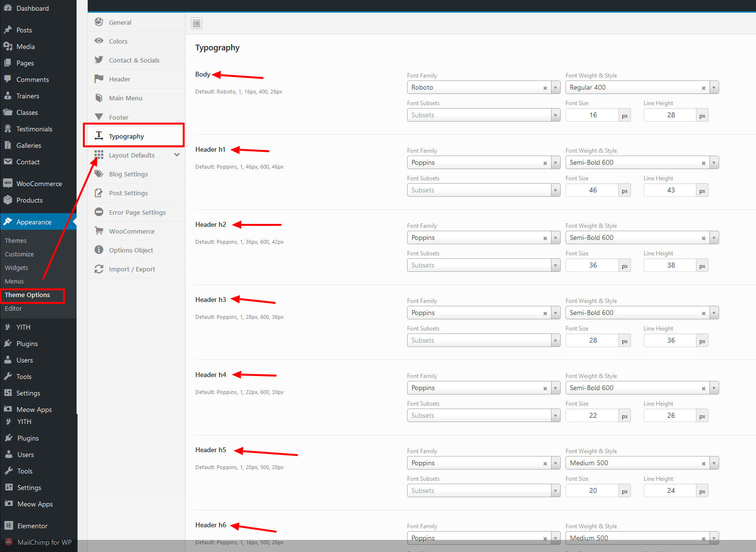The width and height of the screenshot is (756, 552).
Task: Open the first YITH menu item
Action: [x=38, y=327]
